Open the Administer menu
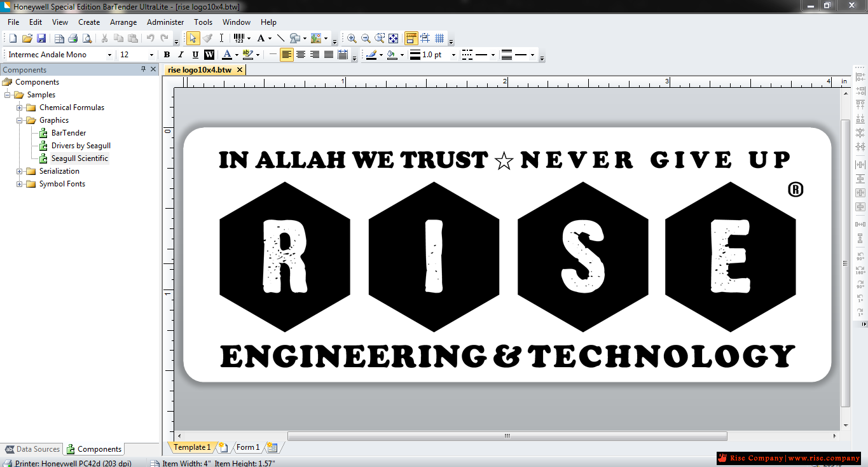 (165, 22)
